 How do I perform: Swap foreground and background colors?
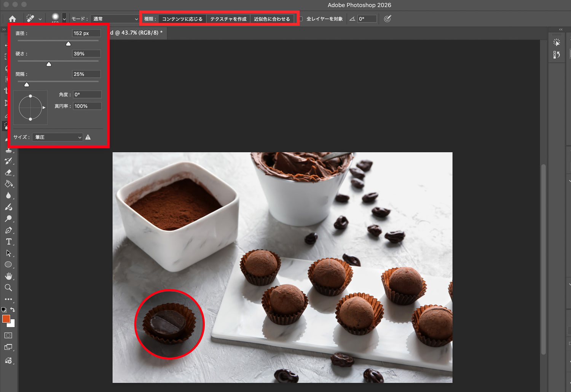point(13,310)
